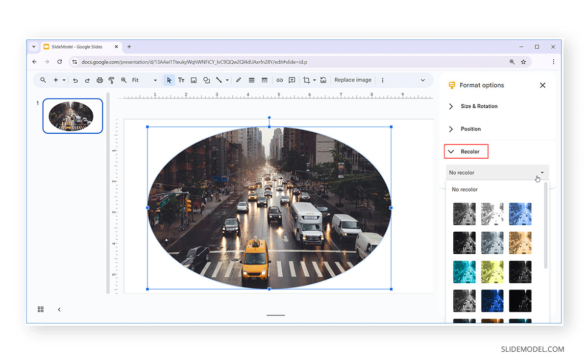Click Replace image button

click(x=353, y=80)
